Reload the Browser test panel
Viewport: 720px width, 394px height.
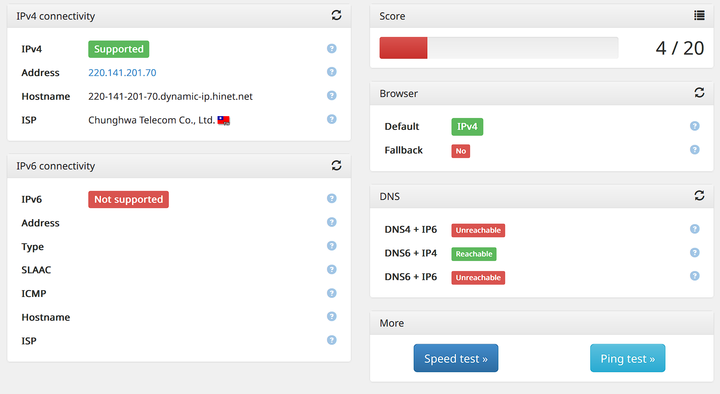tap(699, 93)
